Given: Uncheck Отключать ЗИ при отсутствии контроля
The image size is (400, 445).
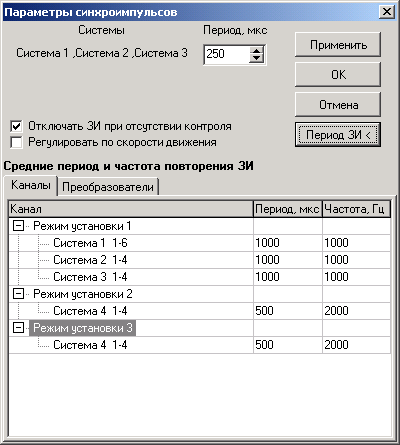Looking at the screenshot, I should (x=16, y=126).
